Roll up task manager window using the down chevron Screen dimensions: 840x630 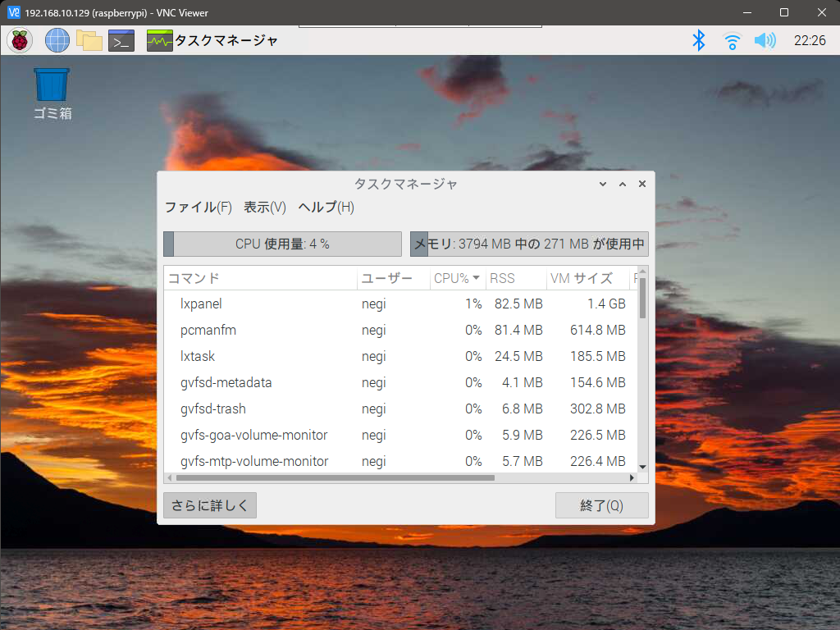click(603, 185)
